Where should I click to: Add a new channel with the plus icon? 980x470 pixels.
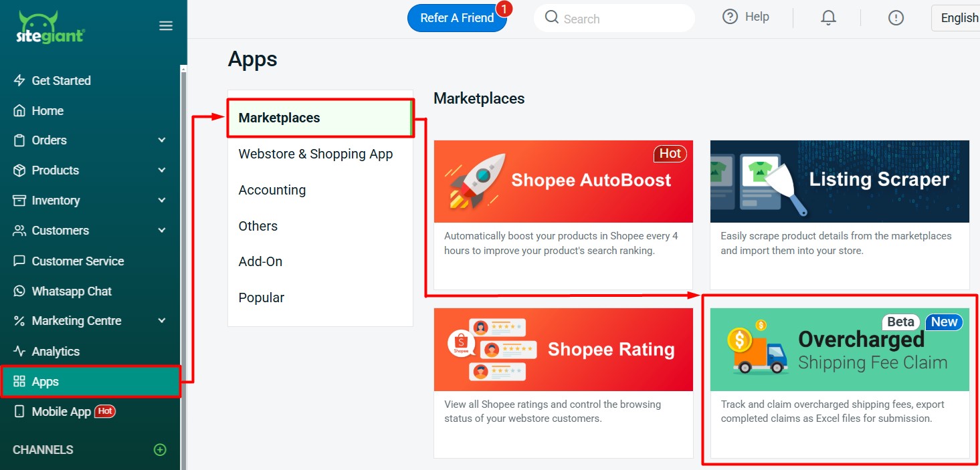click(160, 450)
